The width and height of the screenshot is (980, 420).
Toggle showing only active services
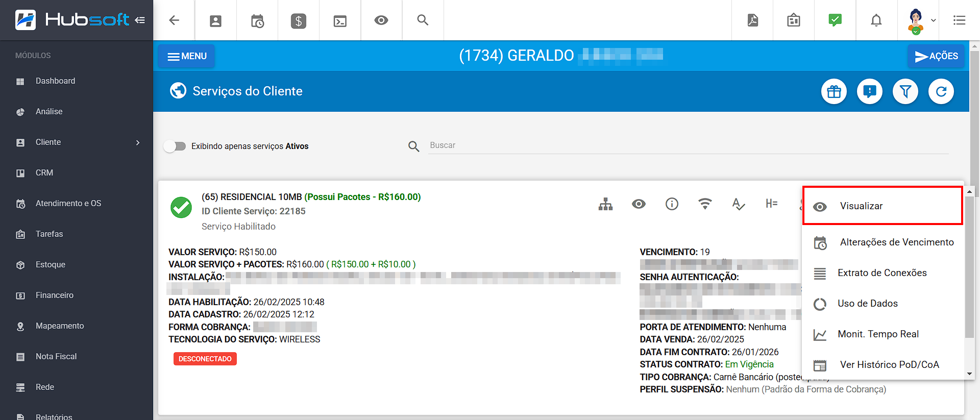pyautogui.click(x=175, y=146)
